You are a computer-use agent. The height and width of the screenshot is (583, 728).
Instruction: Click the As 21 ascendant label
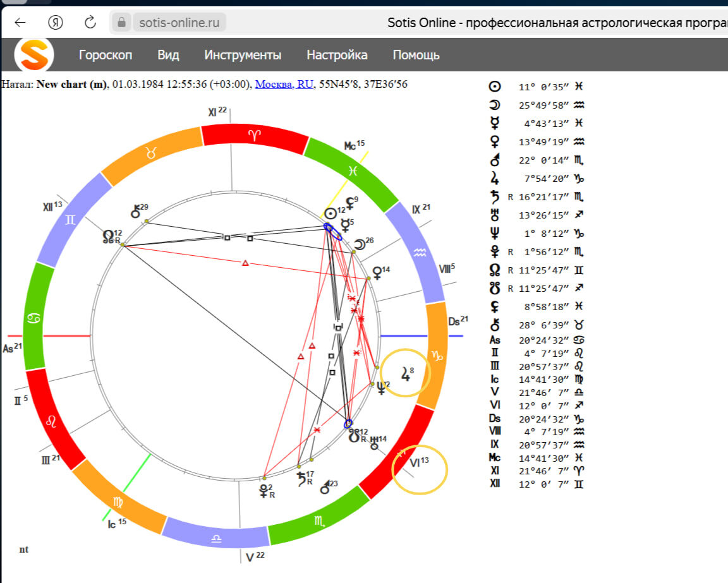coord(12,347)
